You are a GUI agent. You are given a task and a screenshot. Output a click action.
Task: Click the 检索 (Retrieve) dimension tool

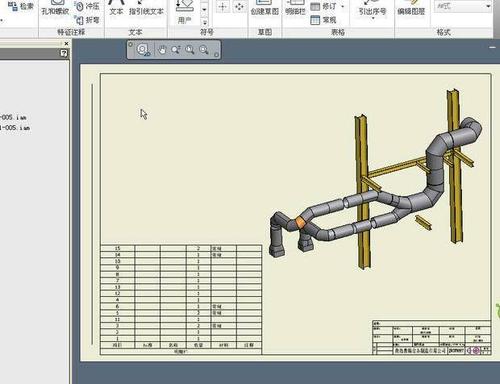click(21, 6)
